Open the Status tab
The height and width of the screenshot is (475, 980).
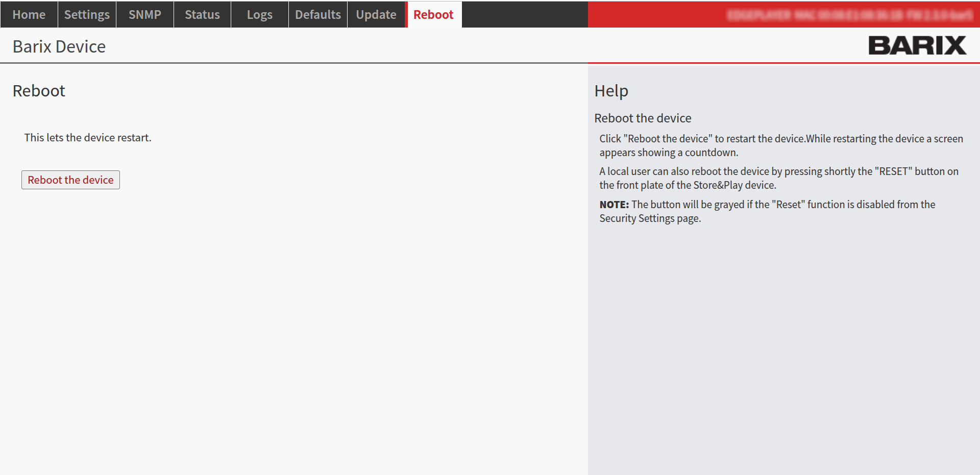[202, 14]
